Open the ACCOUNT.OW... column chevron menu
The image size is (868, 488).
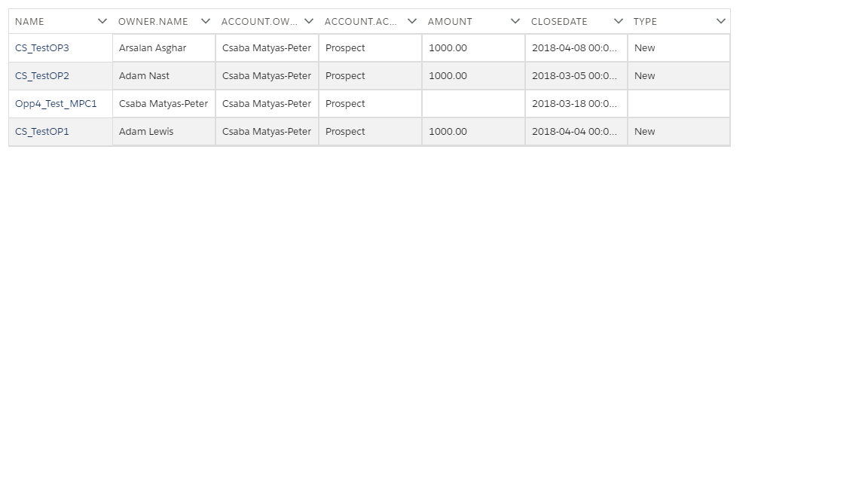pyautogui.click(x=309, y=21)
